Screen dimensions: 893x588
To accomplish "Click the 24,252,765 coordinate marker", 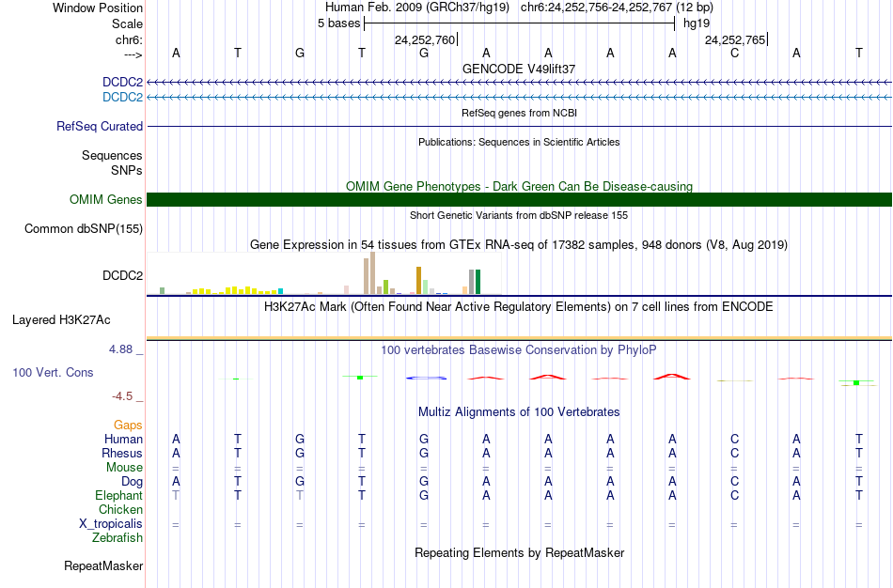I will [x=735, y=39].
